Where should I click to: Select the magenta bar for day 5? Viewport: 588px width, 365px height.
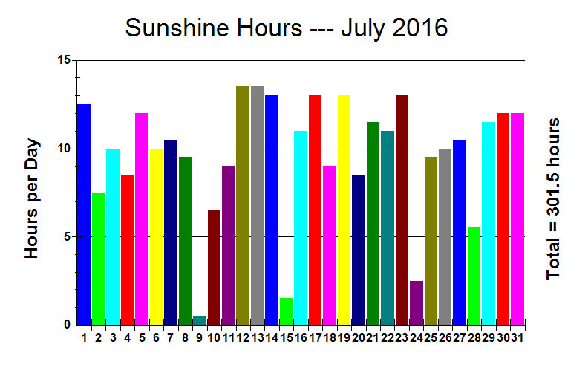[142, 219]
